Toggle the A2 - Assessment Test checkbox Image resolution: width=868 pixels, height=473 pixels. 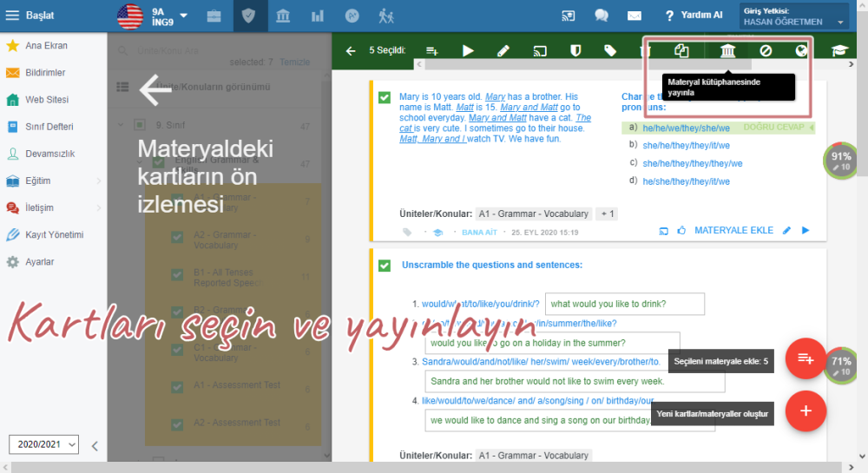177,424
